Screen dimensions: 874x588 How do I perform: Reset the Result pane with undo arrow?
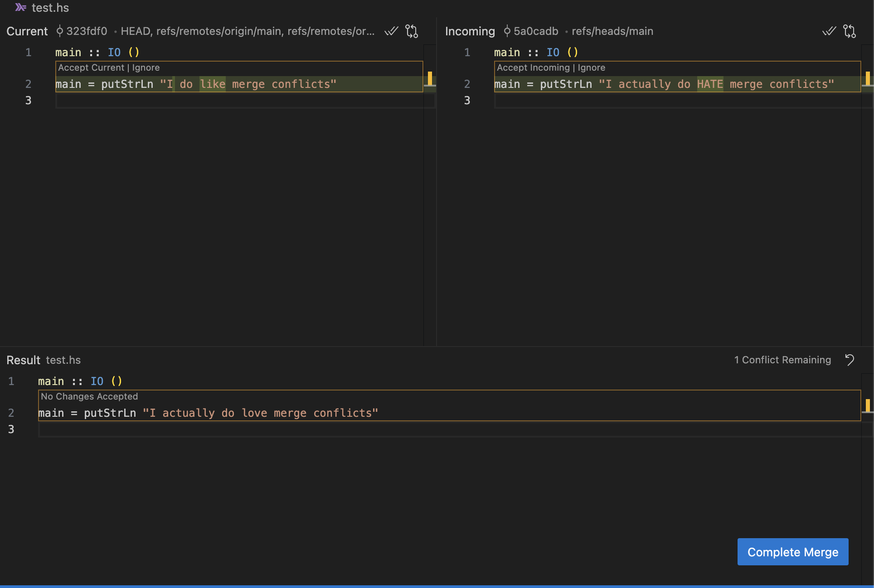[850, 360]
